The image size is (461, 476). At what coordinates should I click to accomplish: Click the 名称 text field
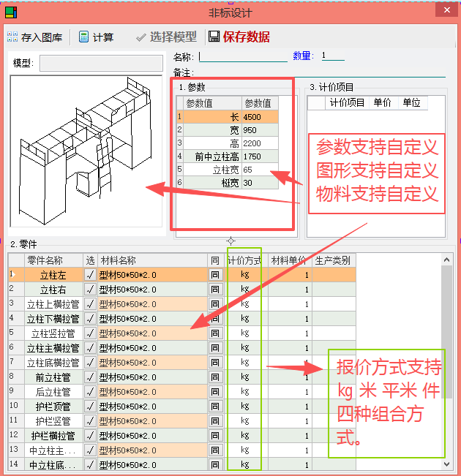click(x=243, y=56)
